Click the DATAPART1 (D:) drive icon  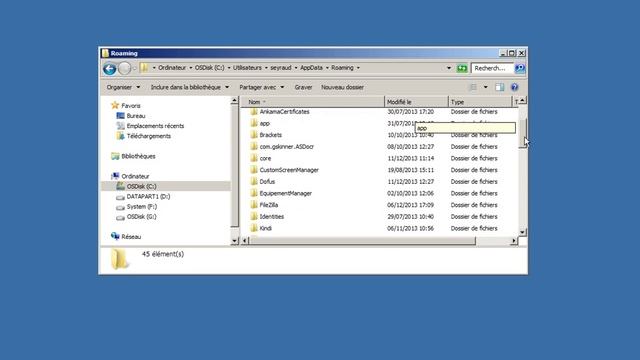(120, 197)
